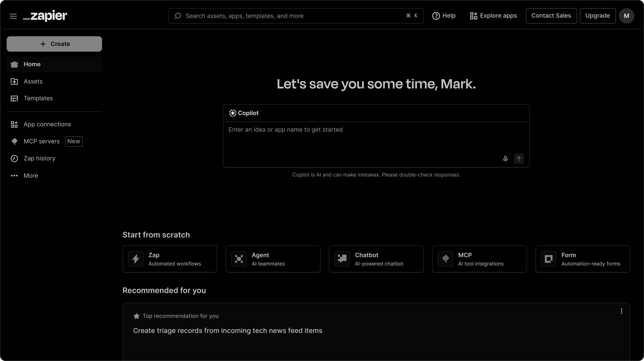
Task: Open the Home sidebar item
Action: point(54,64)
